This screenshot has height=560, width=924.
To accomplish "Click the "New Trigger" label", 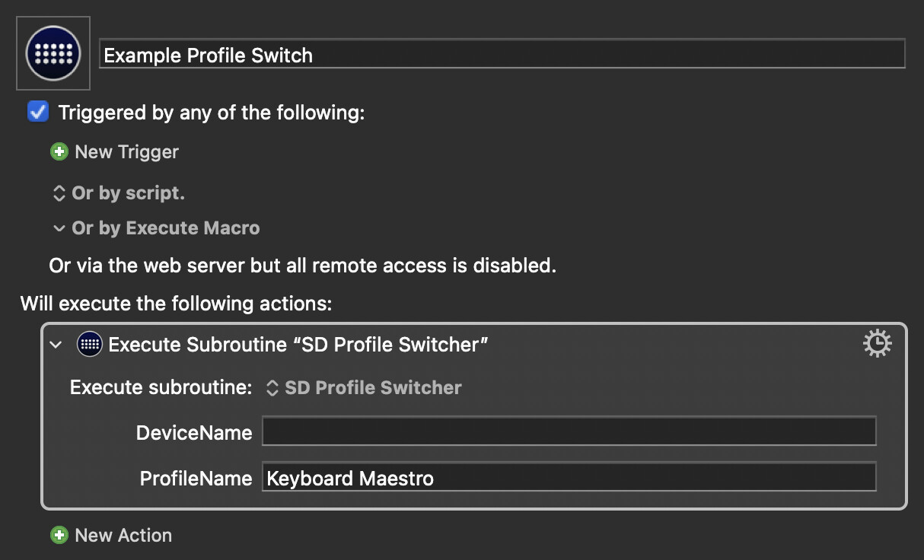I will click(126, 151).
